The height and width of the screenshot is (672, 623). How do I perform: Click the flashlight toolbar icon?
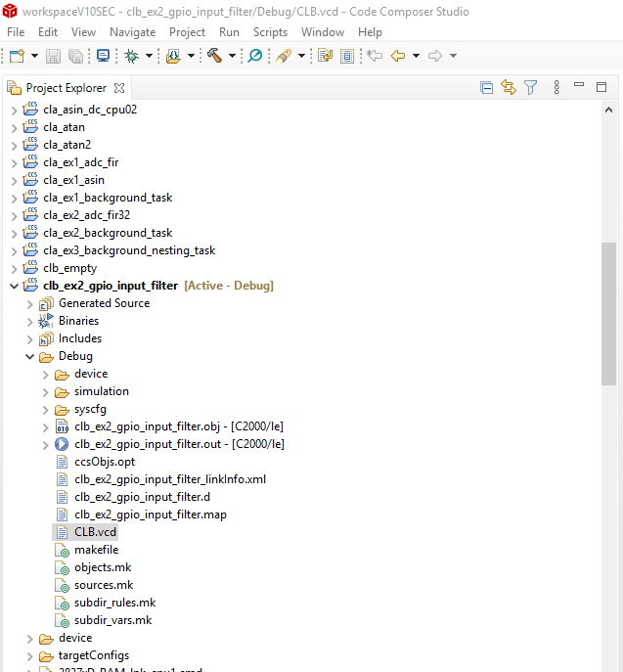(284, 56)
